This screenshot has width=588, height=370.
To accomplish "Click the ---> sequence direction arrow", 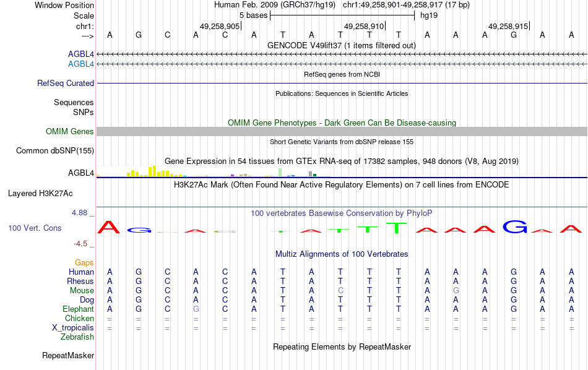I will 88,36.
